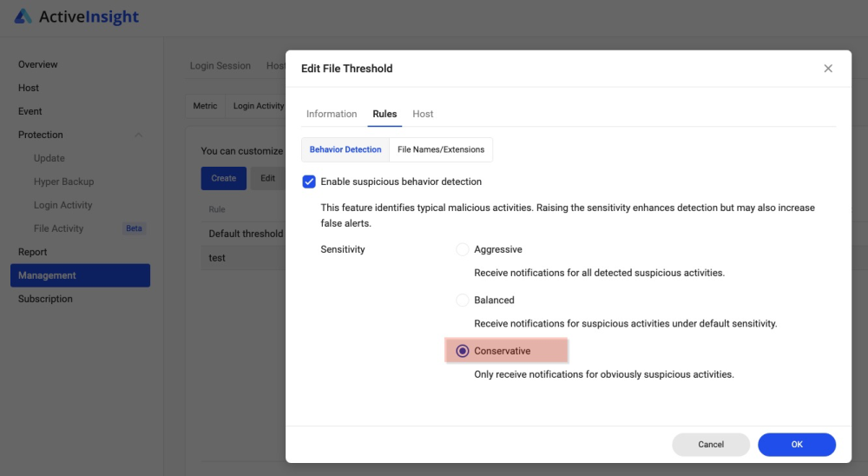Open the Host tab in dialog
The width and height of the screenshot is (868, 476).
point(423,114)
